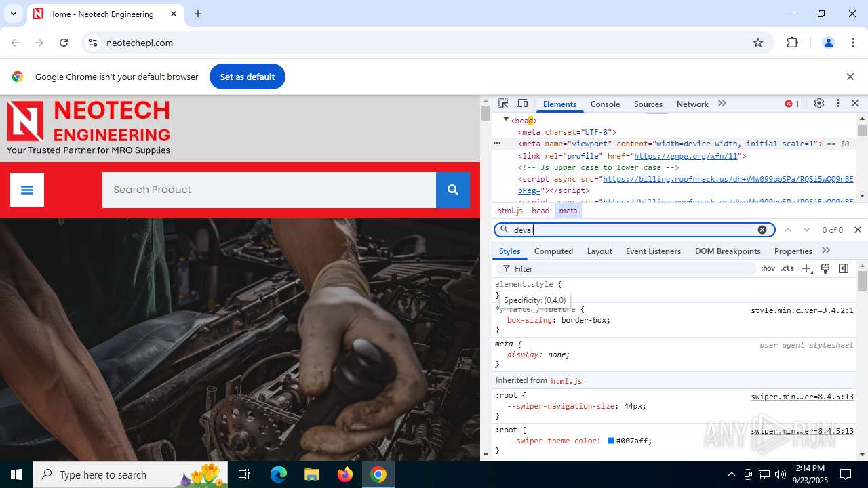Screen dimensions: 868x488
Task: Select the meta charset UTF-8 node
Action: tap(567, 132)
